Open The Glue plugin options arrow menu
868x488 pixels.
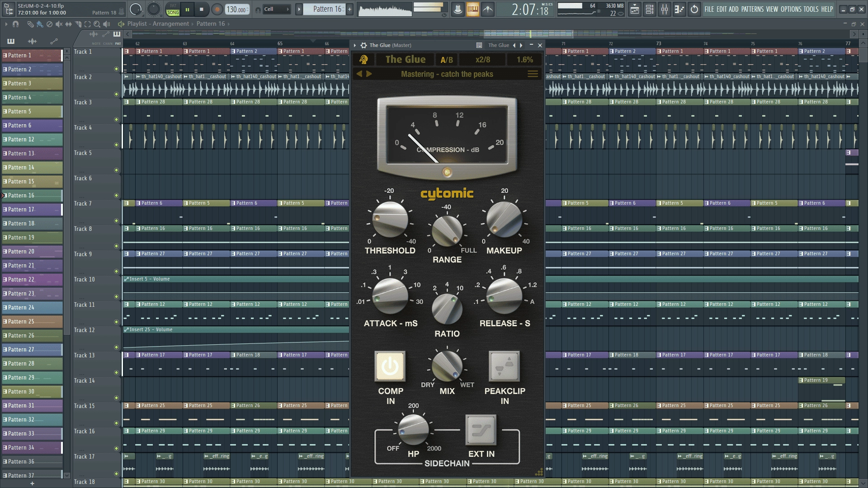(x=355, y=45)
